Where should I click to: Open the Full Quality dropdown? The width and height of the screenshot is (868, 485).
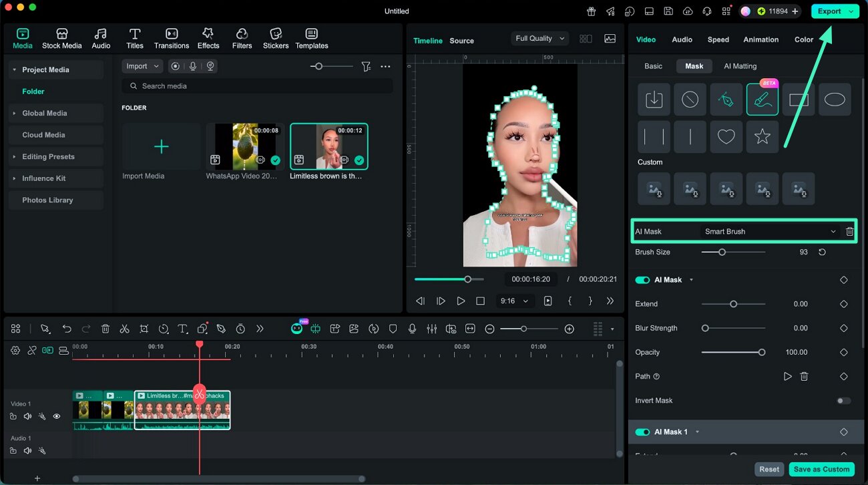[539, 39]
